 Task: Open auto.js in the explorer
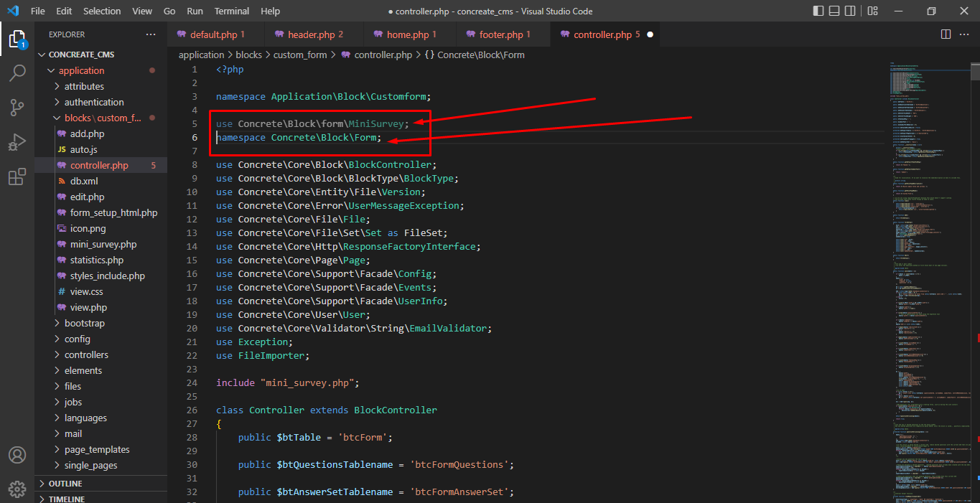tap(101, 149)
